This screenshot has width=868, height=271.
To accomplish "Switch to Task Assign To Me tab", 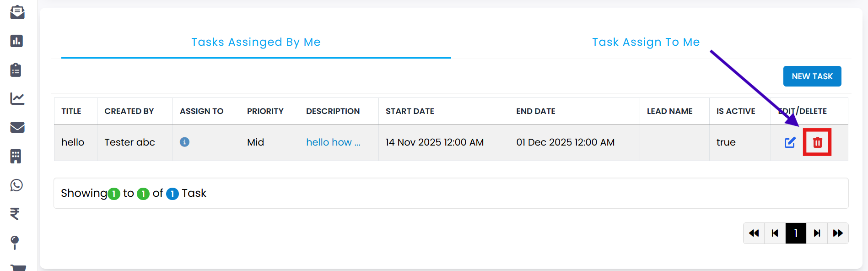I will [x=646, y=42].
